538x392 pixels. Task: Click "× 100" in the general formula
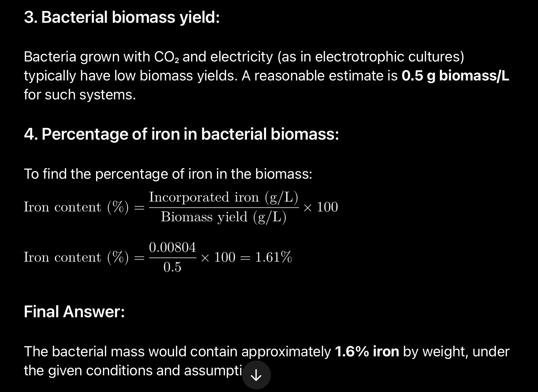pyautogui.click(x=321, y=207)
